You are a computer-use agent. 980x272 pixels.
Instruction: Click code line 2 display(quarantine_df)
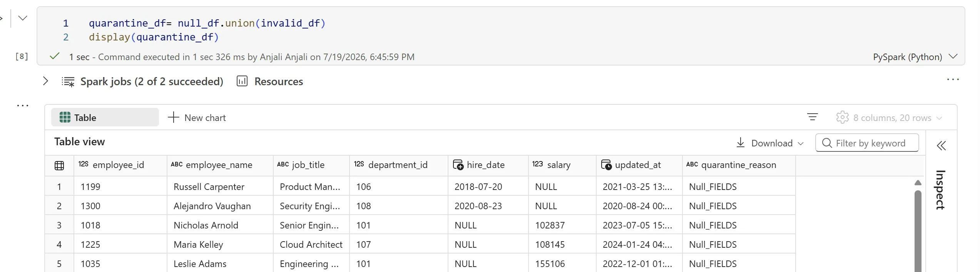click(154, 37)
